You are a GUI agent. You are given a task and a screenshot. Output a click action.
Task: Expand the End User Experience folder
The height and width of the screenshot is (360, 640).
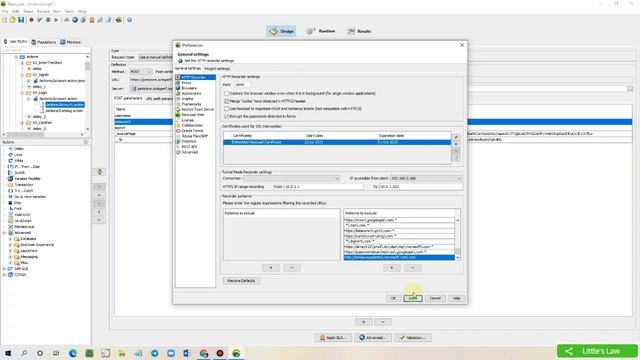[11, 244]
